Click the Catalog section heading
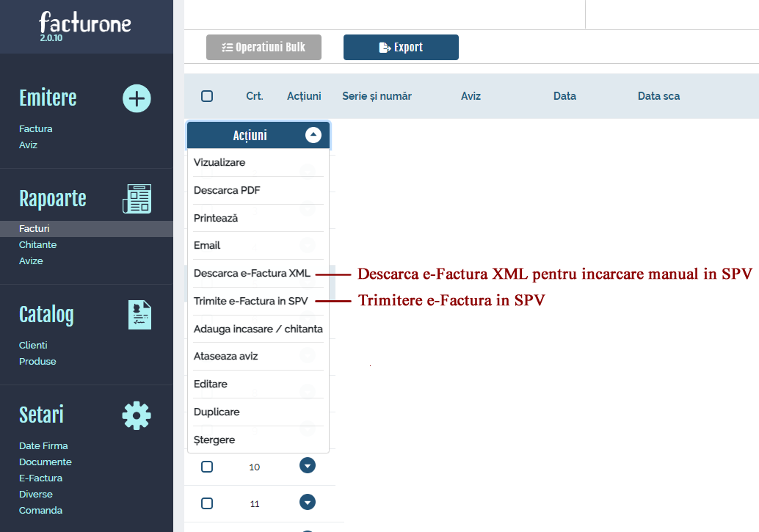 coord(46,315)
